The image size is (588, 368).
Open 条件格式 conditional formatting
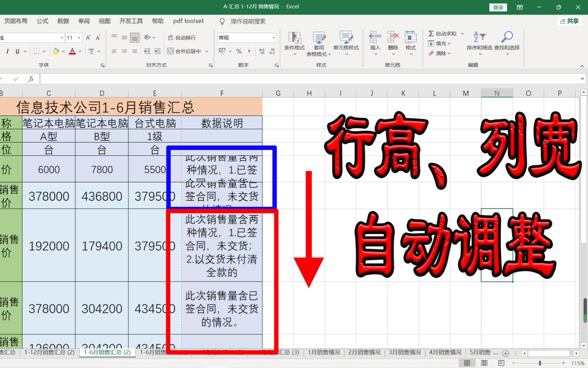coord(294,43)
